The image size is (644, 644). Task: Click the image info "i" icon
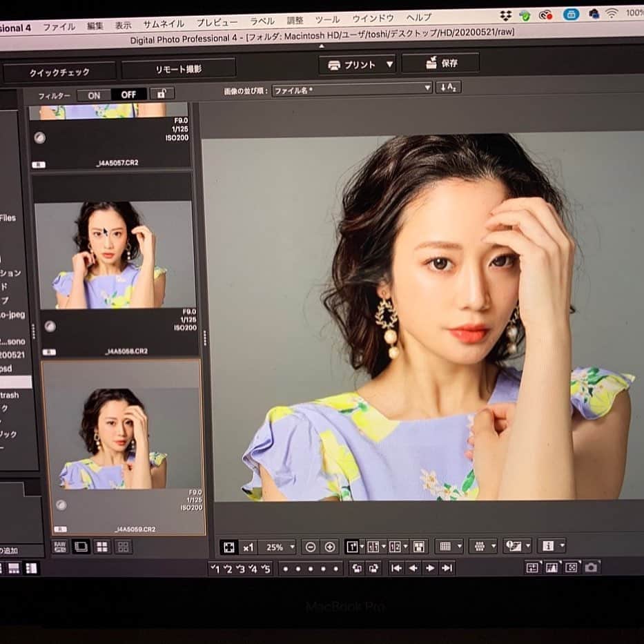tap(548, 546)
